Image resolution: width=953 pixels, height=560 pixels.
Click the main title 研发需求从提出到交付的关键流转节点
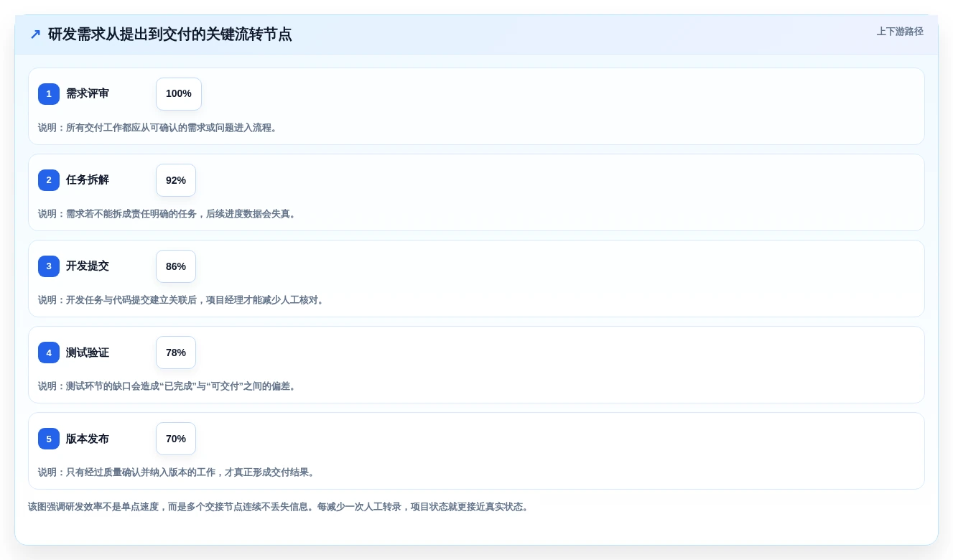pyautogui.click(x=169, y=34)
